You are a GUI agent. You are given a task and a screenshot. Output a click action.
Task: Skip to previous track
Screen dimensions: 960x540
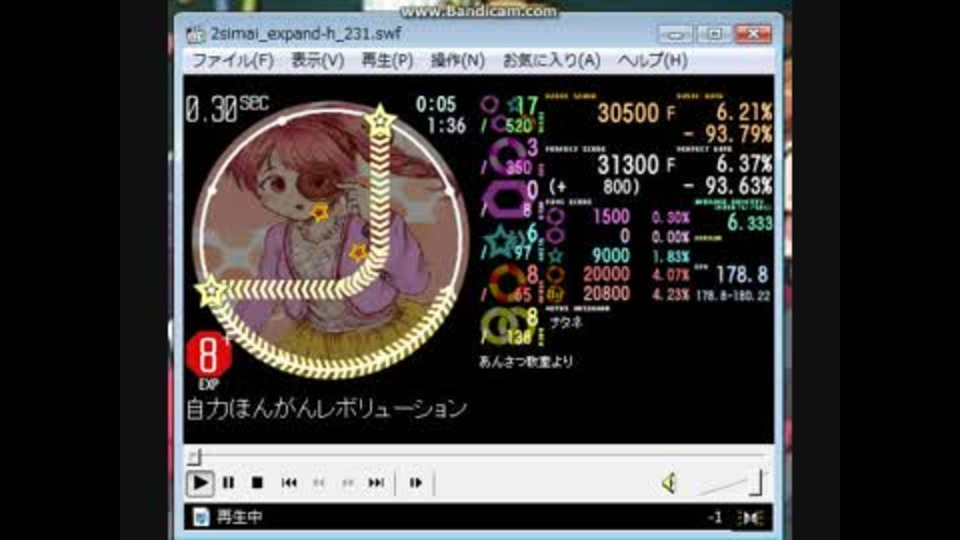point(289,483)
